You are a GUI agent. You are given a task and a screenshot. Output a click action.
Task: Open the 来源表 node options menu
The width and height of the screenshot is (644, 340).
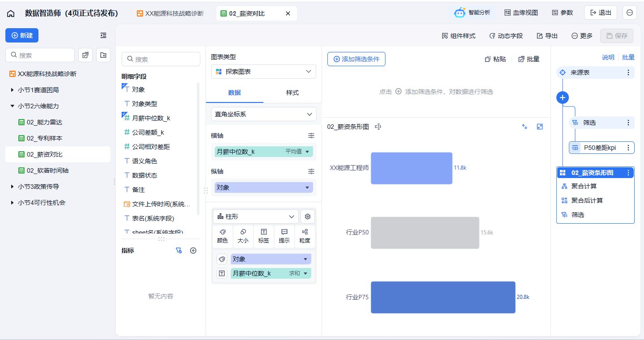(628, 72)
